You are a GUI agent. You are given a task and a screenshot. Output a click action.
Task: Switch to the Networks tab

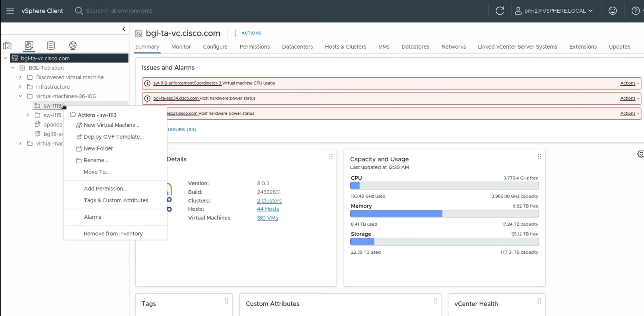454,47
